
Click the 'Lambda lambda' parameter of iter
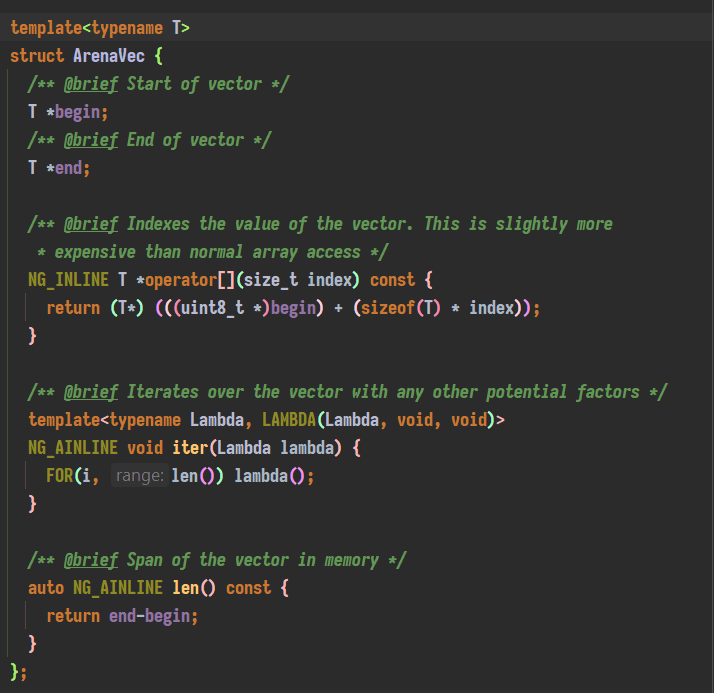(275, 448)
